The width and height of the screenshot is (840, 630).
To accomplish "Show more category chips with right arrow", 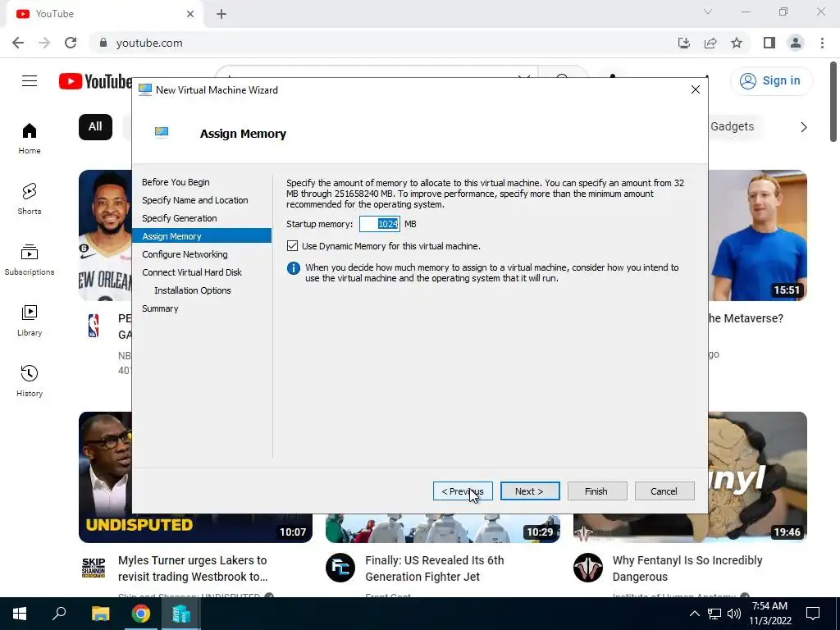I will tap(804, 127).
